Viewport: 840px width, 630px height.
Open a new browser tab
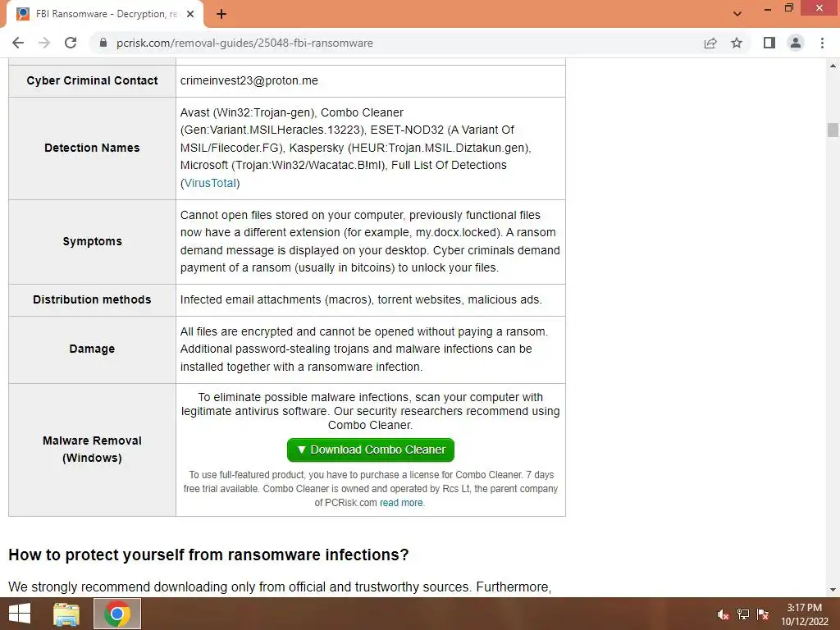[x=221, y=15]
